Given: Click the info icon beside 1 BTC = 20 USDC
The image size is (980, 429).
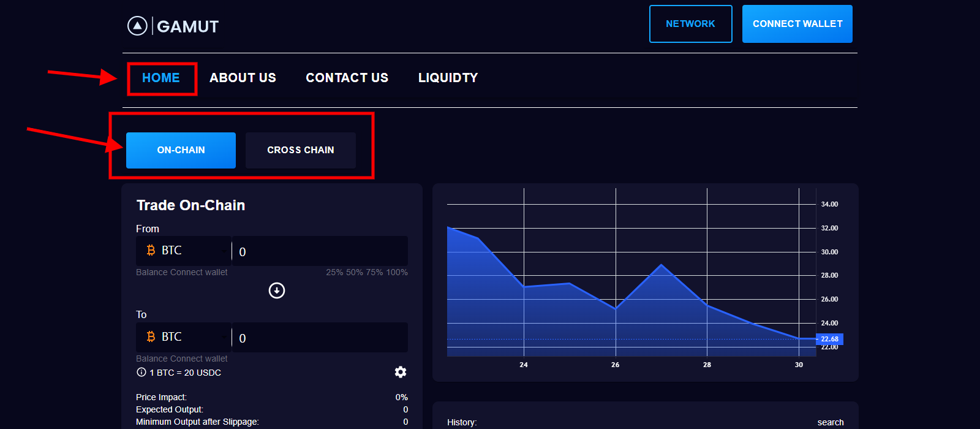Looking at the screenshot, I should pos(141,372).
